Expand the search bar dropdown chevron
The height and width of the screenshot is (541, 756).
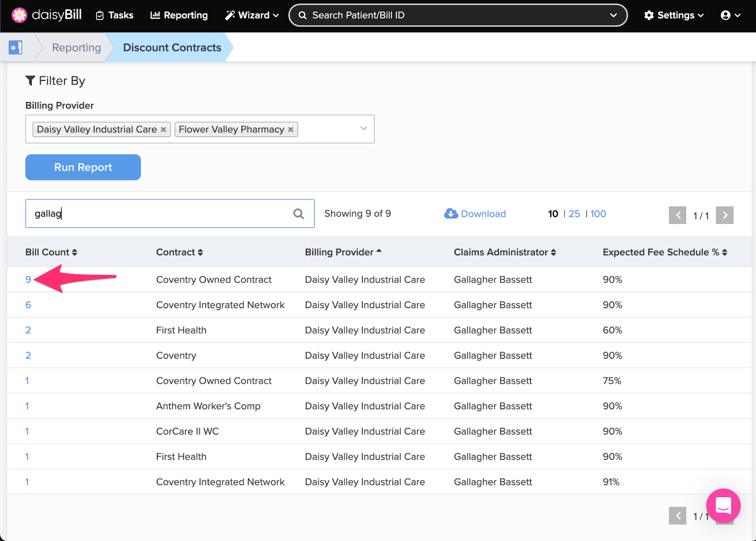(x=613, y=15)
